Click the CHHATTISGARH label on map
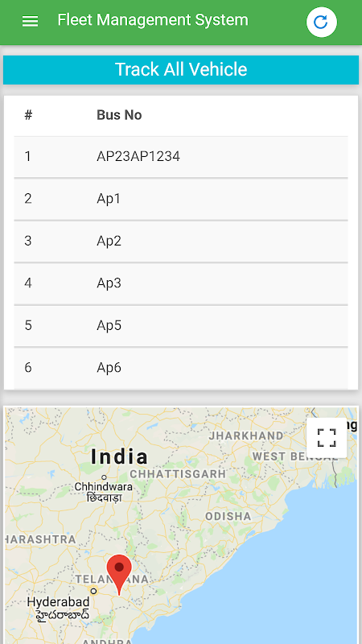Viewport: 362px width, 644px height. [x=178, y=474]
